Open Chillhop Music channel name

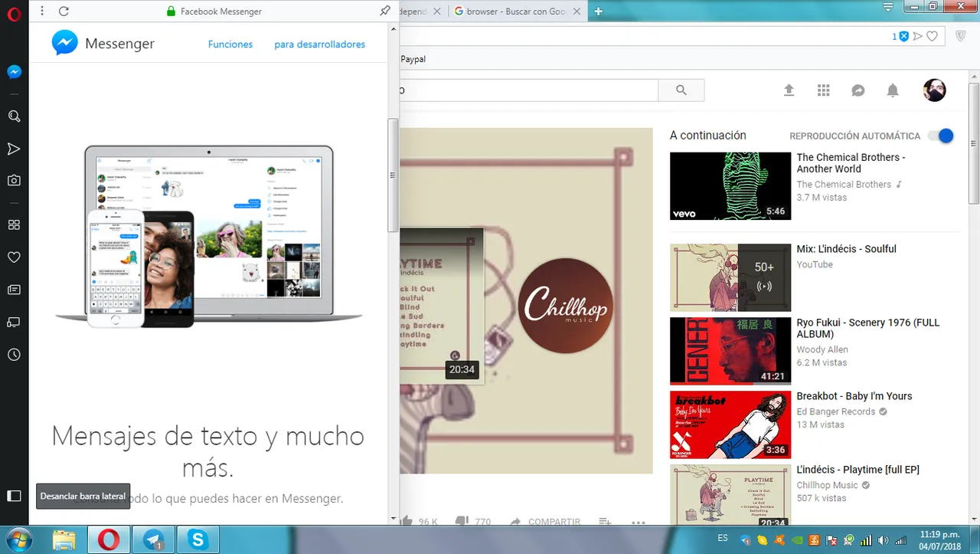click(828, 485)
